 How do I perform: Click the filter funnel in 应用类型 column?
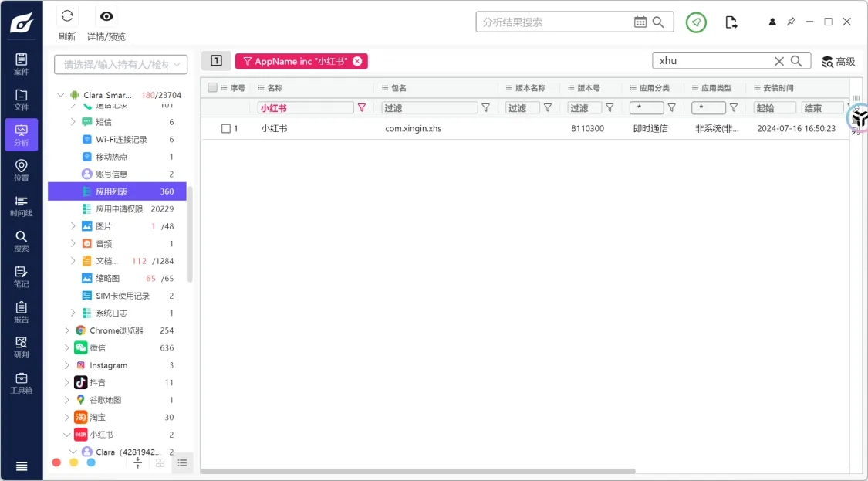tap(734, 107)
